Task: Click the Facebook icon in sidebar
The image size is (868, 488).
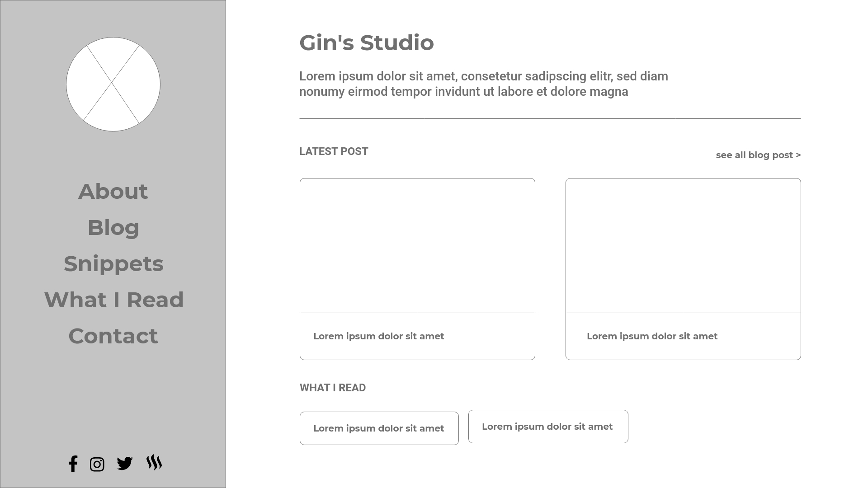Action: [x=73, y=464]
